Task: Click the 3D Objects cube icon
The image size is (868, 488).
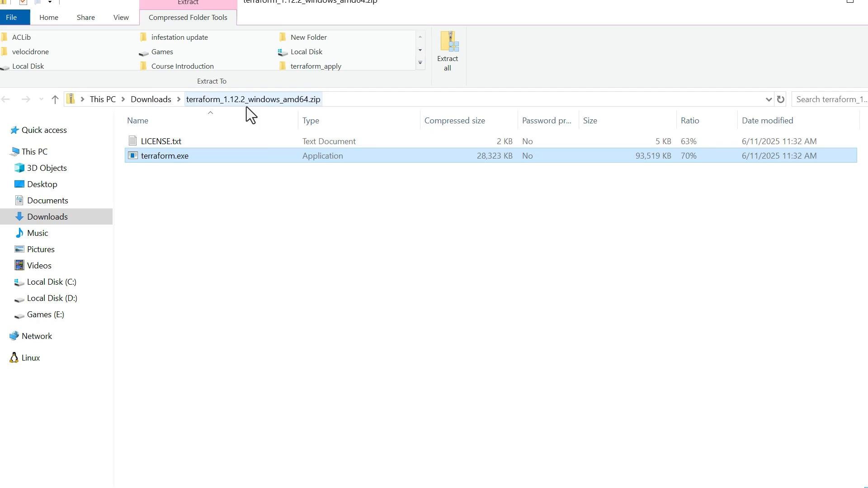Action: (x=19, y=168)
